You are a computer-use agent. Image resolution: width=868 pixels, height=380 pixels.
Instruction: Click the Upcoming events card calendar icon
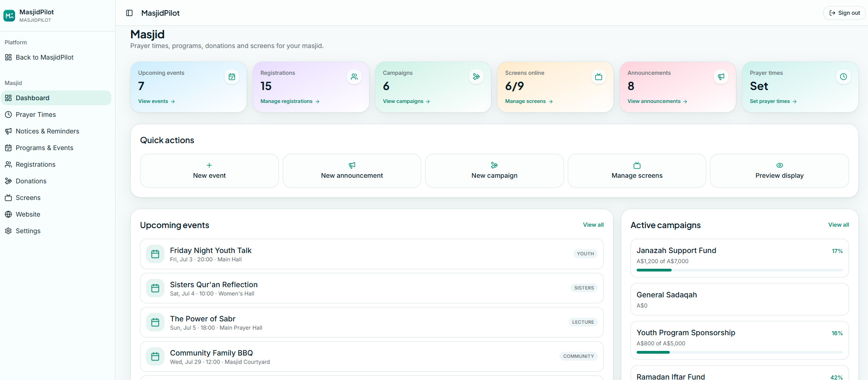232,77
